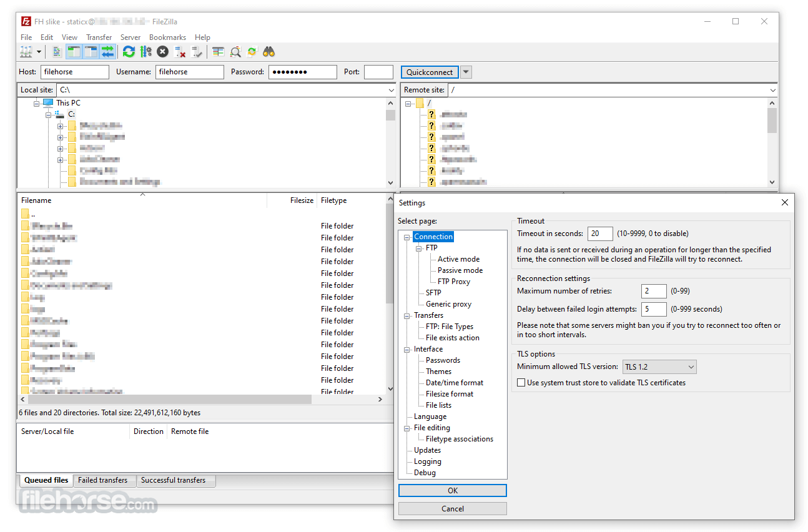
Task: Open the Quickconnect history dropdown arrow
Action: click(x=466, y=72)
